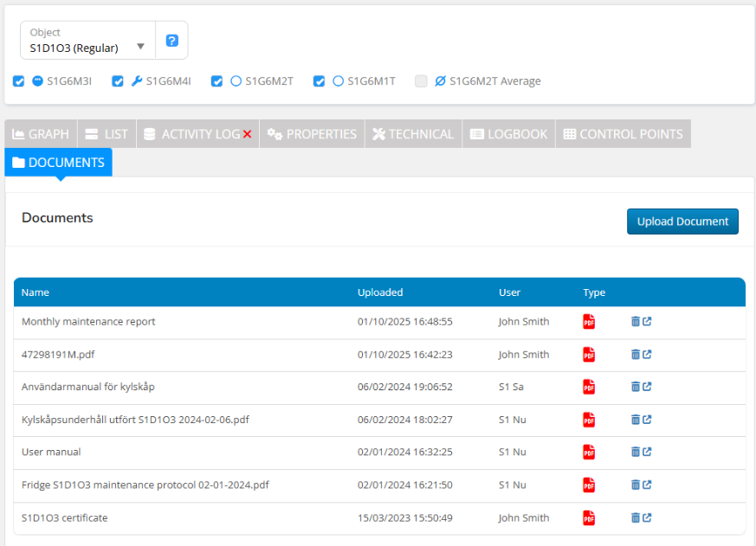The width and height of the screenshot is (756, 546).
Task: Go to the CONTROL POINTS tab
Action: tap(623, 134)
